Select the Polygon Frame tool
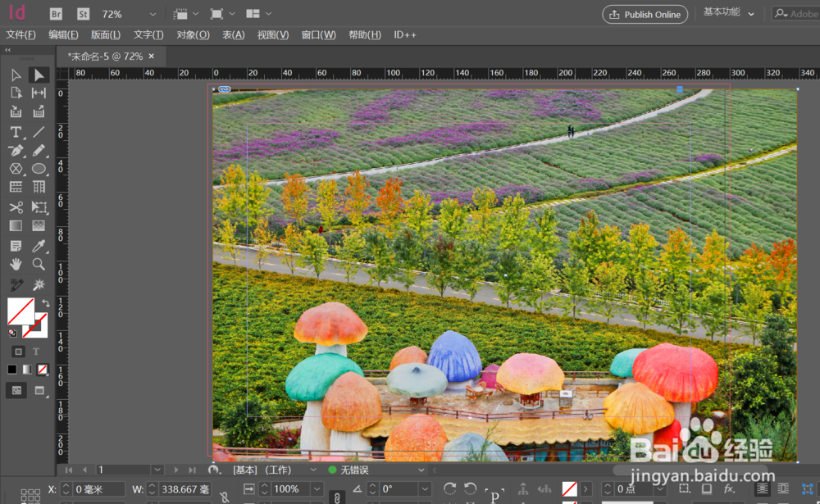Image resolution: width=820 pixels, height=504 pixels. click(16, 168)
